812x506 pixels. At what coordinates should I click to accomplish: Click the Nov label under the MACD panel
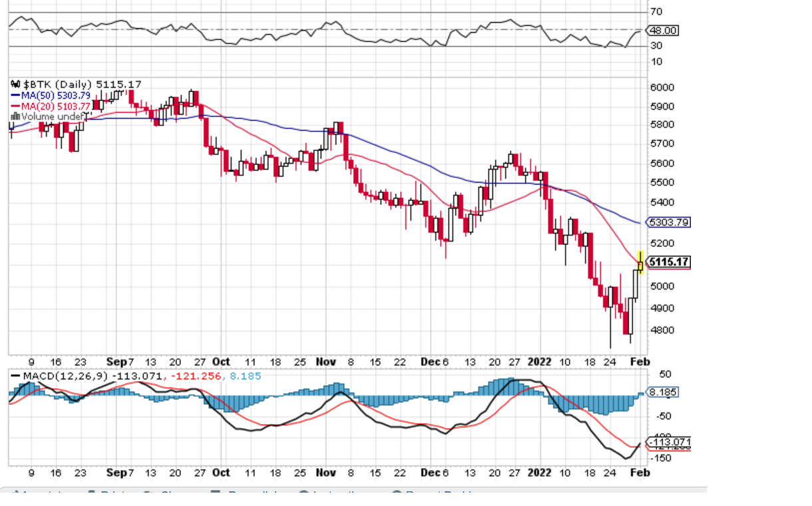tap(325, 472)
